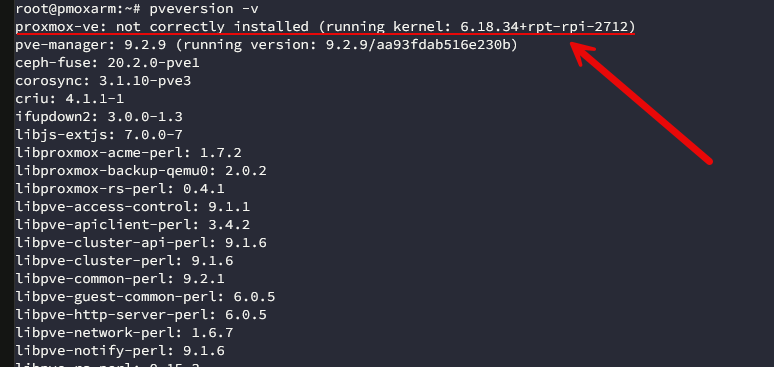Click the corosync 3.1.10-pve3 entry
The height and width of the screenshot is (367, 774).
[x=103, y=81]
